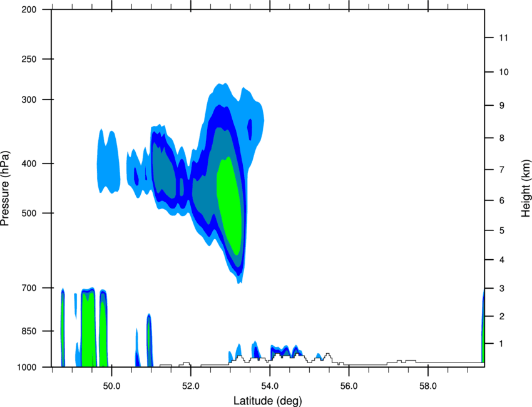The height and width of the screenshot is (407, 532).
Task: Select the 300 pressure tick label
Action: pos(29,100)
